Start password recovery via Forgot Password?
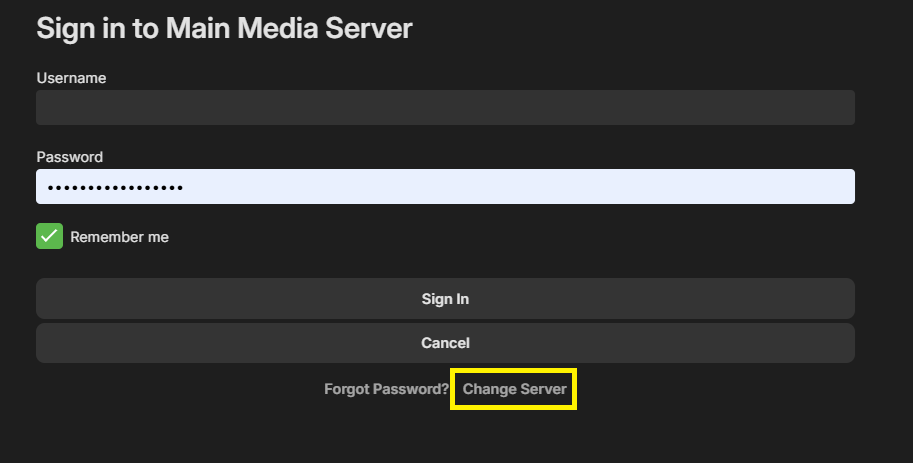 (386, 389)
